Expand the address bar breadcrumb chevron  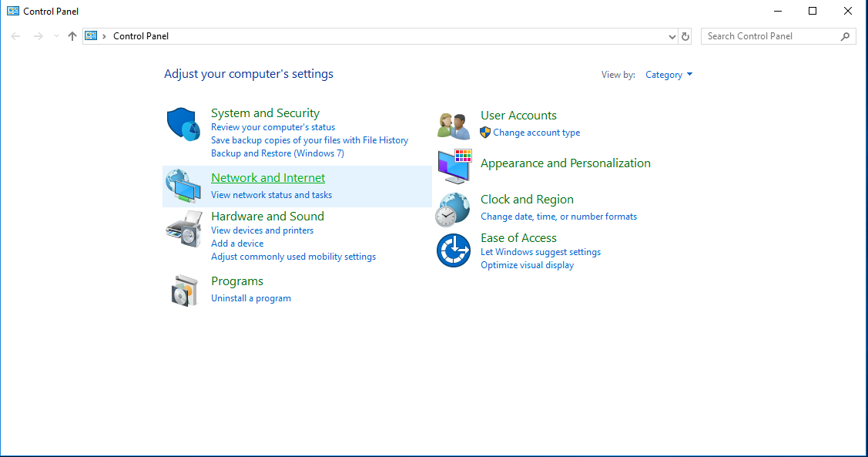[106, 35]
